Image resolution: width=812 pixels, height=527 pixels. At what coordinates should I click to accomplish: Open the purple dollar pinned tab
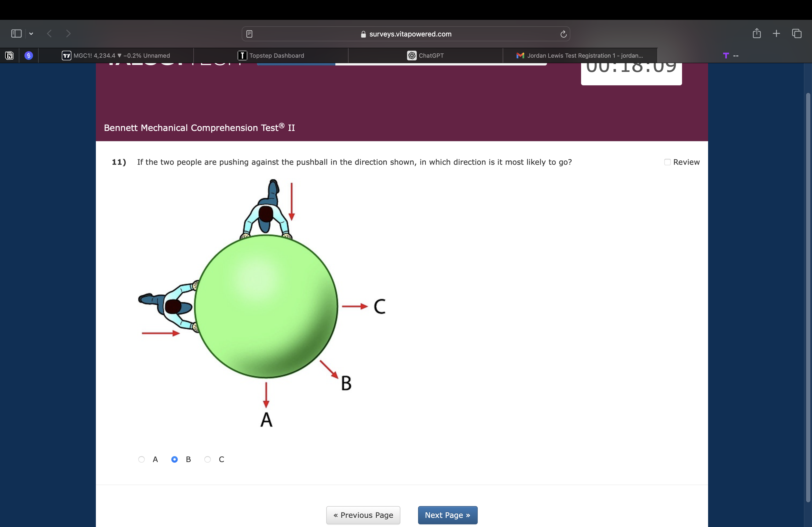[29, 56]
